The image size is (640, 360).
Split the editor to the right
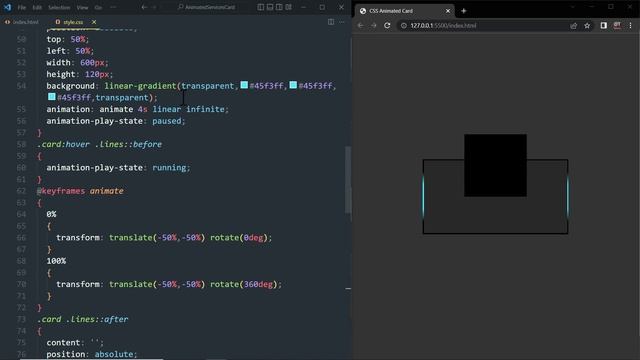click(331, 22)
